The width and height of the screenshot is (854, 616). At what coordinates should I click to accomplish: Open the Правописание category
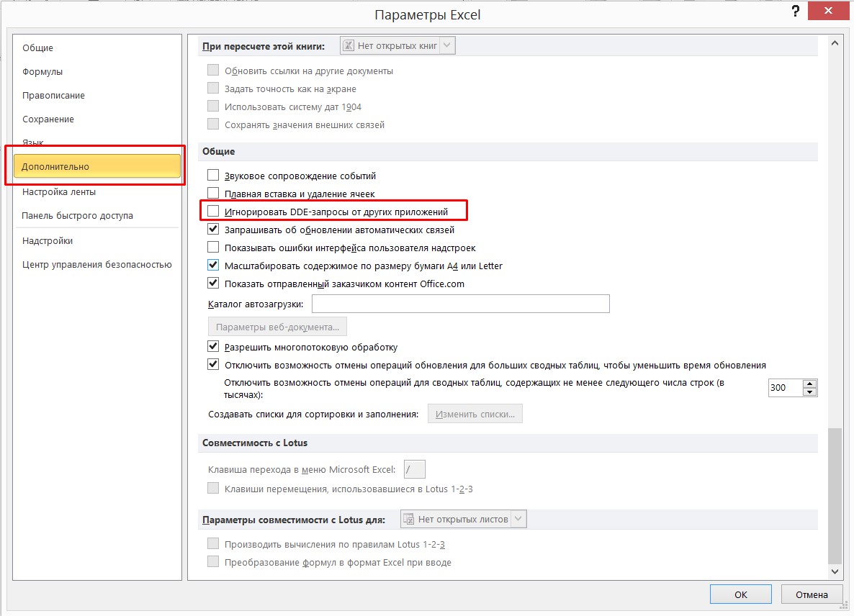[53, 96]
